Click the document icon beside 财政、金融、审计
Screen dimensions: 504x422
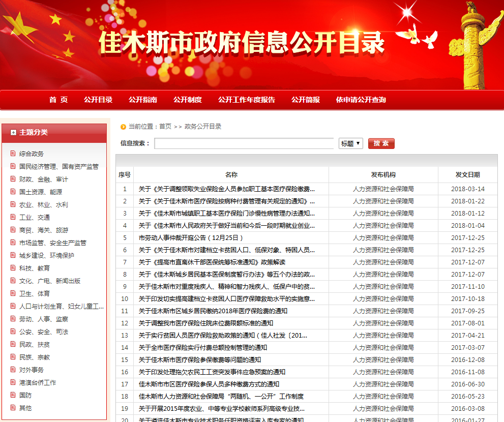click(x=13, y=179)
